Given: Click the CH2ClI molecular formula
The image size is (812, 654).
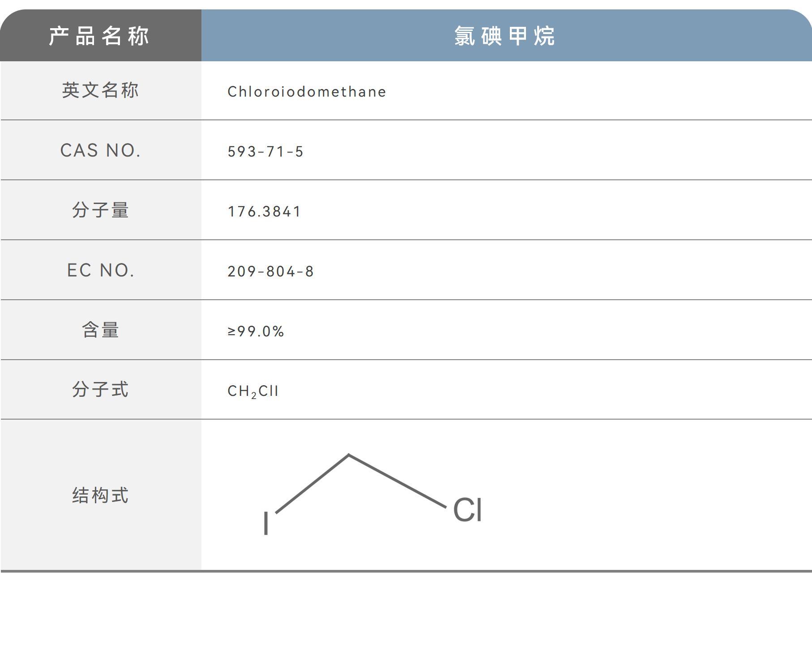Looking at the screenshot, I should click(x=253, y=391).
